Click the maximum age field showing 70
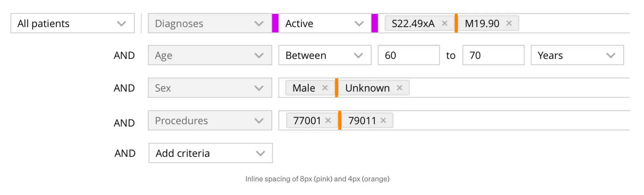Viewport: 644px width, 195px height. coord(493,55)
